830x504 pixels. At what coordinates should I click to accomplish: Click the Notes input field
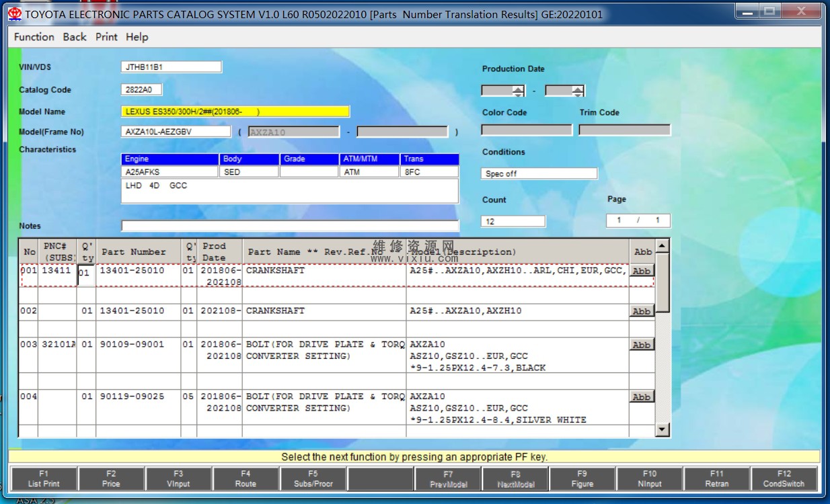290,226
